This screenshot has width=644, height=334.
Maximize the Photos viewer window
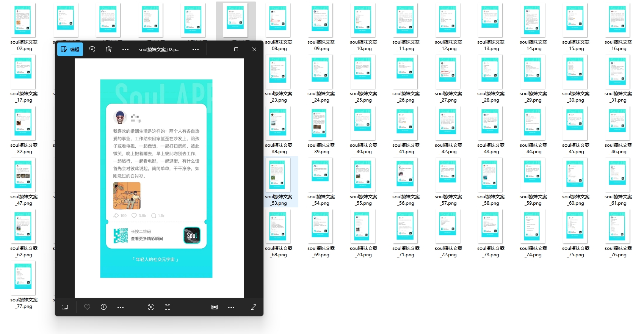[x=236, y=49]
